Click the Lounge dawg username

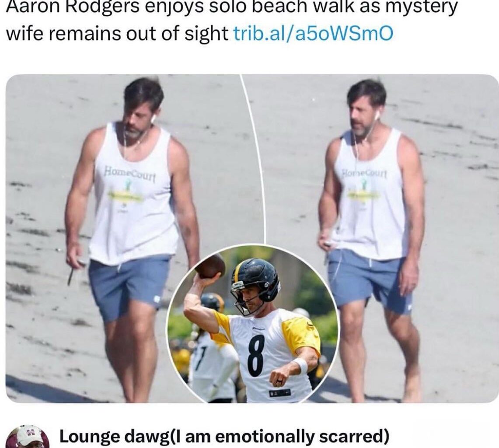[113, 437]
